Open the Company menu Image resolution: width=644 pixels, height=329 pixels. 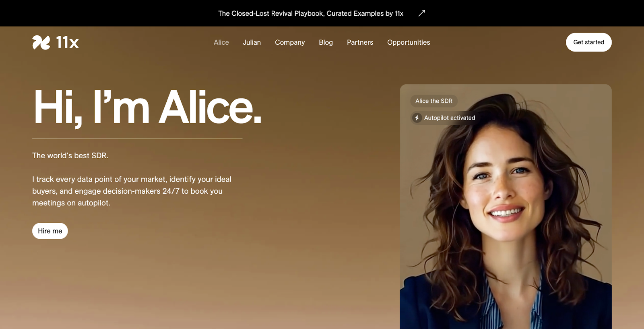290,42
